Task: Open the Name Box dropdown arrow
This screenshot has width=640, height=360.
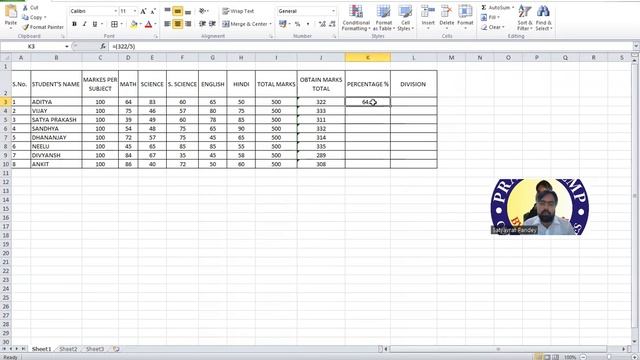Action: tap(67, 47)
